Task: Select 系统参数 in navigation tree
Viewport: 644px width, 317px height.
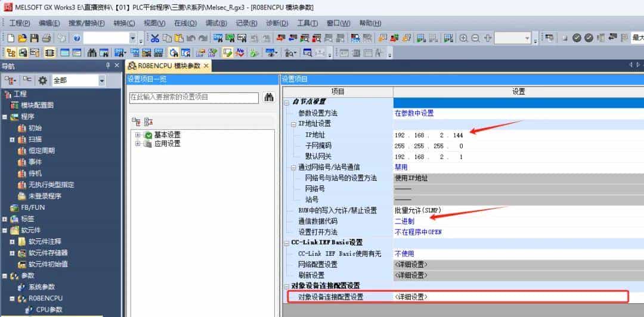Action: (x=41, y=287)
